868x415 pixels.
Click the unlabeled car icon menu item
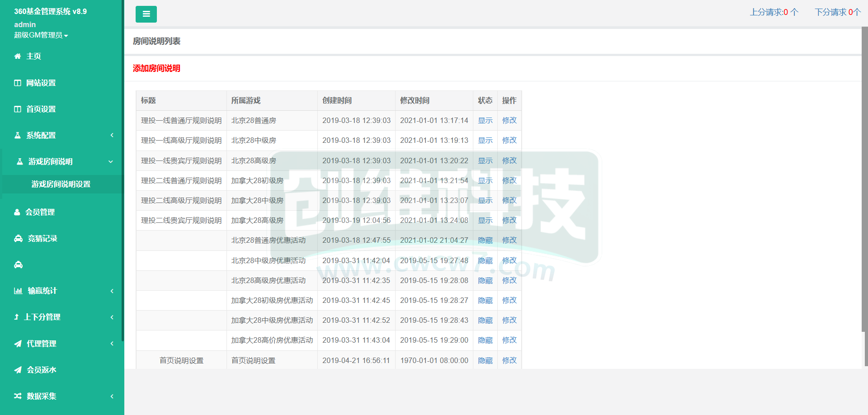18,264
